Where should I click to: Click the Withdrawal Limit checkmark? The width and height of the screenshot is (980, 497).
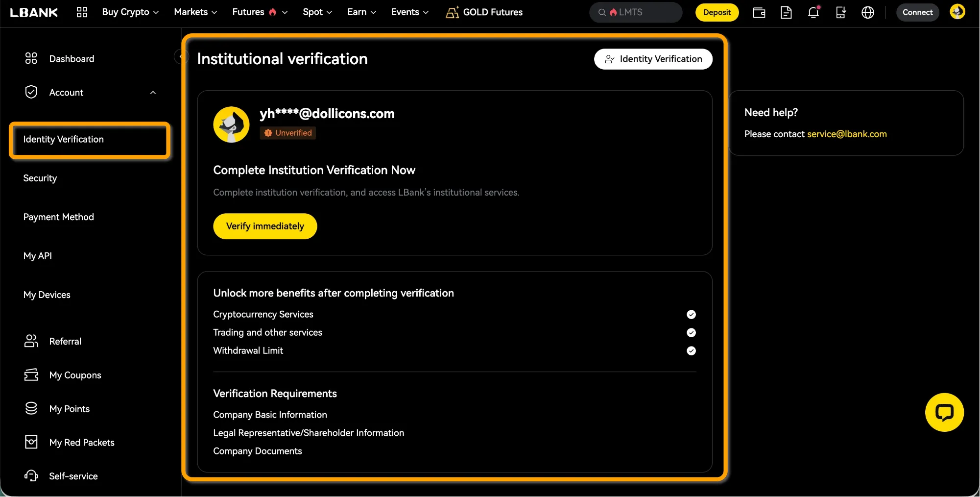point(691,351)
